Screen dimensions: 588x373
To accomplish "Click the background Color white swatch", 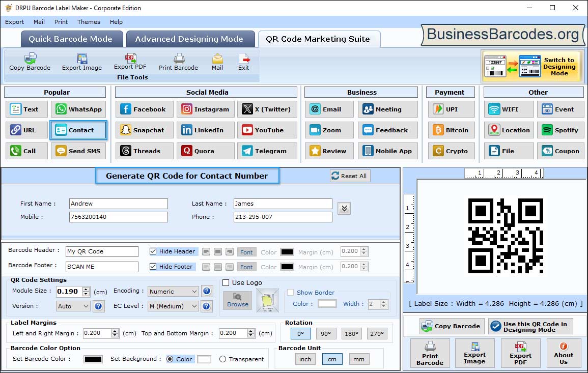I will (x=204, y=359).
